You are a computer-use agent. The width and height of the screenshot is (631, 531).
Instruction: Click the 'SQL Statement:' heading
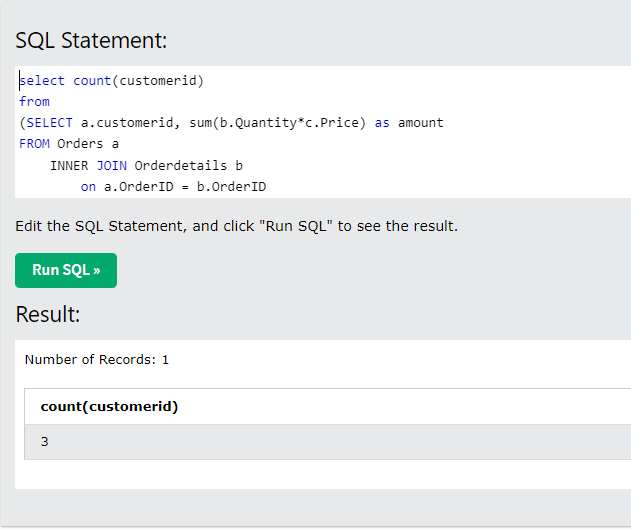(x=91, y=41)
